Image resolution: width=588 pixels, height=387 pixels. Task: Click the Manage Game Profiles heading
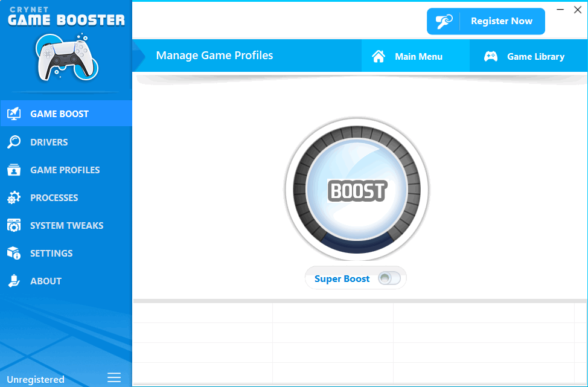click(214, 56)
